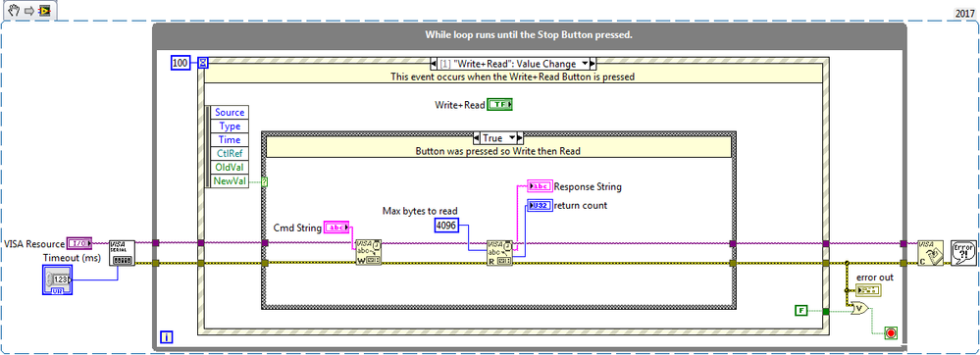980x355 pixels.
Task: Click Time in event data node
Action: click(x=230, y=140)
